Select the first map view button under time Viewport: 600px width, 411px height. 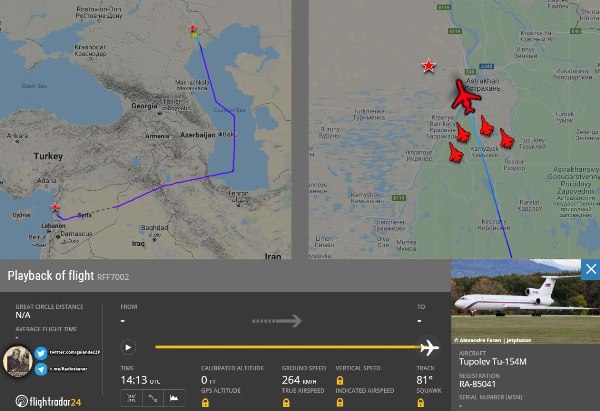(x=130, y=397)
